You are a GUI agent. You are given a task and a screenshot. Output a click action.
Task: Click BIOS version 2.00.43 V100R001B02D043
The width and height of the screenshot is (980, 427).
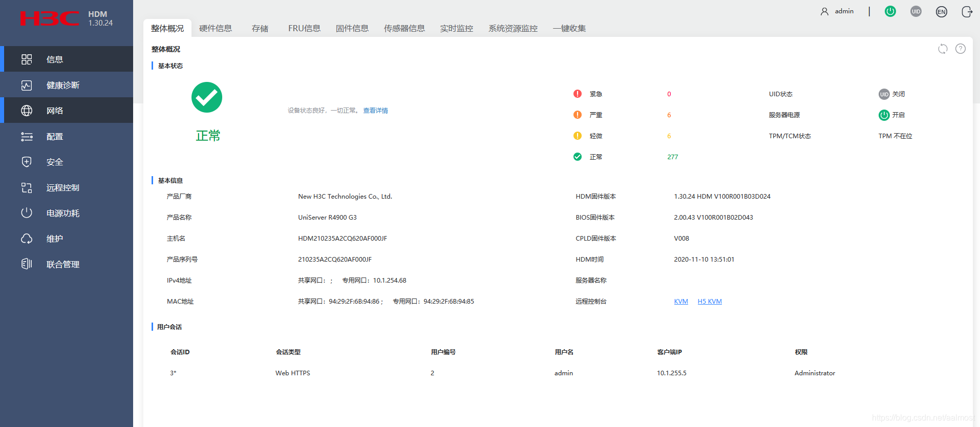point(713,218)
